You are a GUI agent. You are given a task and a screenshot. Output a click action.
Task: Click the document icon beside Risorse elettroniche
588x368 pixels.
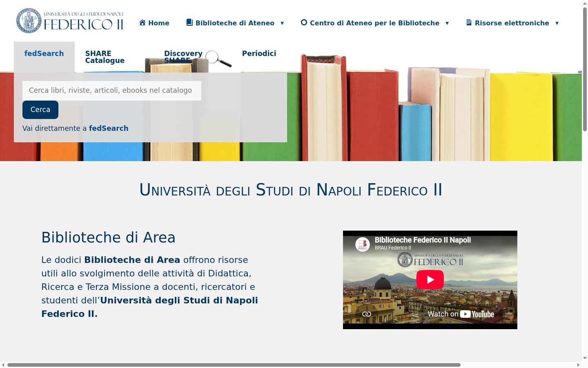(x=469, y=22)
